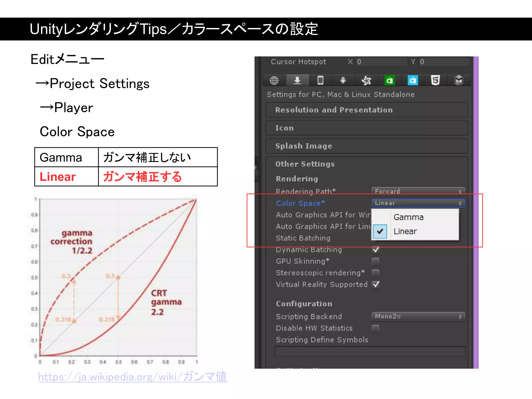Select the blue Windows Phone platform icon
532x399 pixels.
(x=413, y=81)
